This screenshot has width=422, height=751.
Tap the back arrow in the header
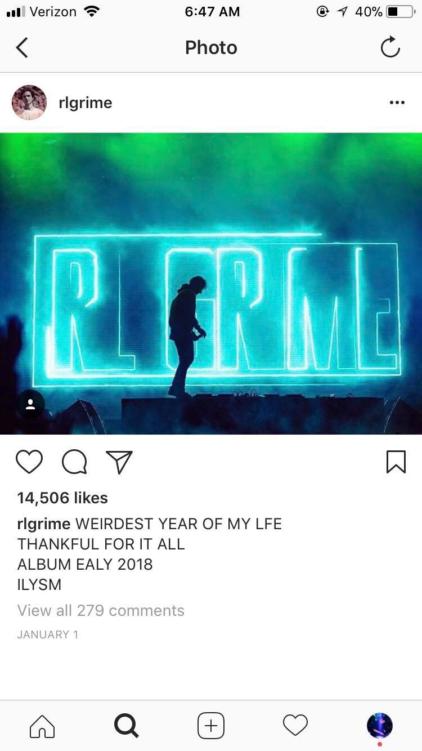[x=22, y=48]
